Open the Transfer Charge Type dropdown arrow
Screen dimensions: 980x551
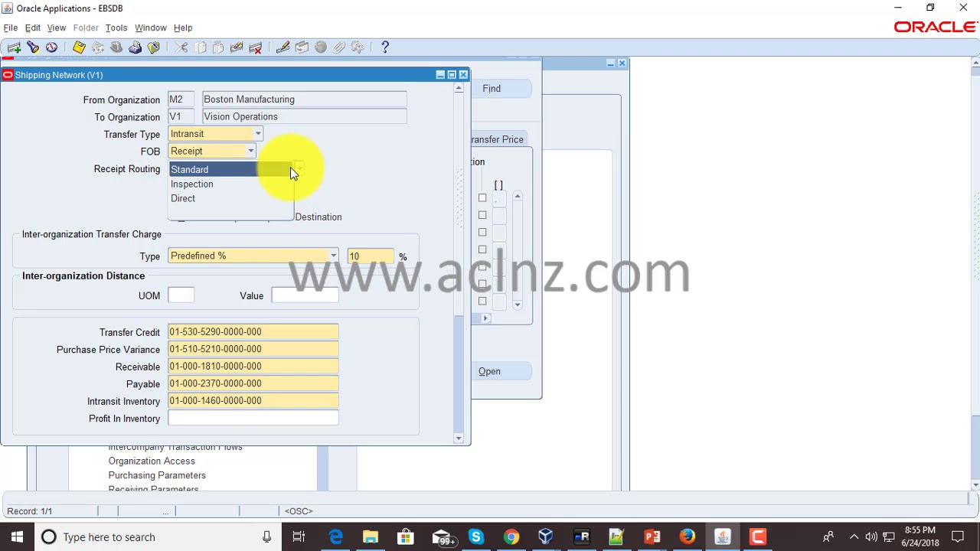point(333,256)
